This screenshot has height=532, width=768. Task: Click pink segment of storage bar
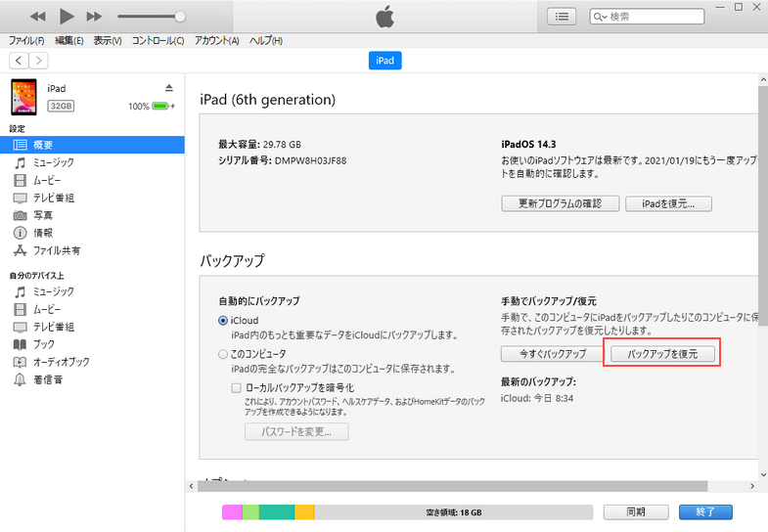coord(232,511)
